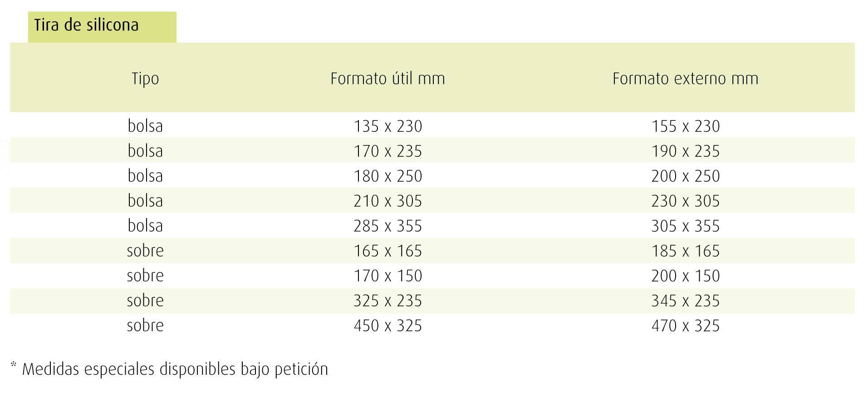Screen dimensions: 868x397
Task: Select the '170 x 235' useful format value
Action: tap(387, 151)
